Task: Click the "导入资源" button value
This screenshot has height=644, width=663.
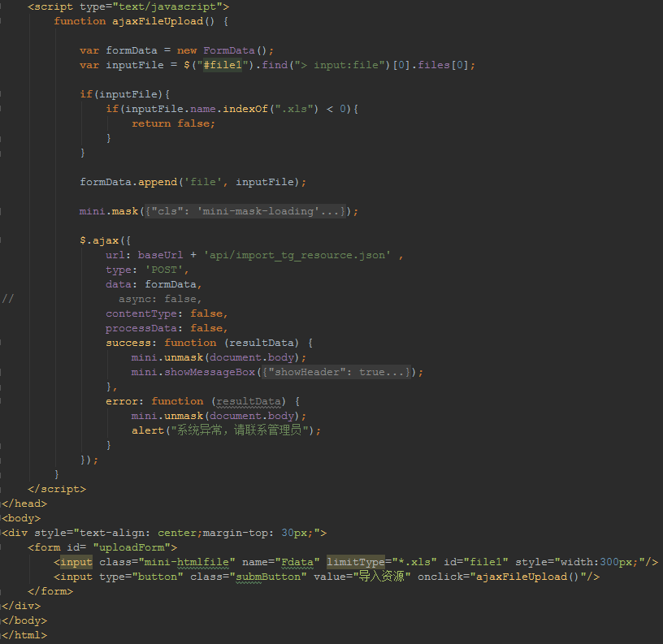Action: (381, 577)
